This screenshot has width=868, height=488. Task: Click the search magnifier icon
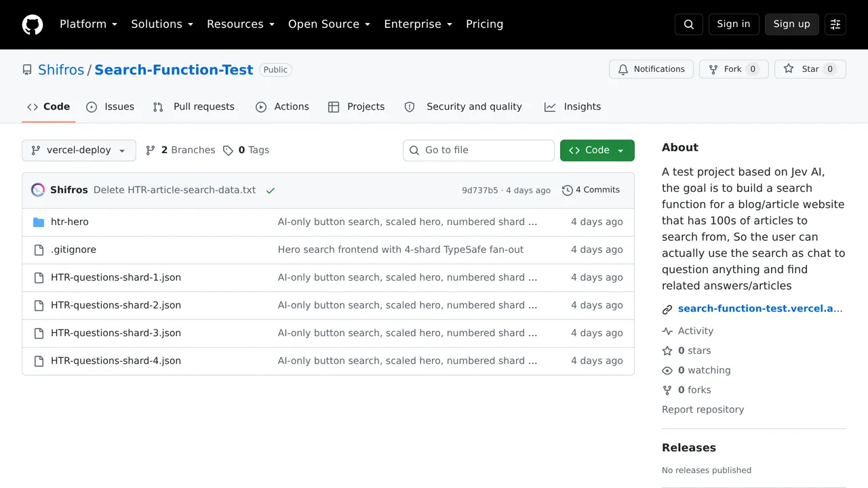tap(689, 24)
